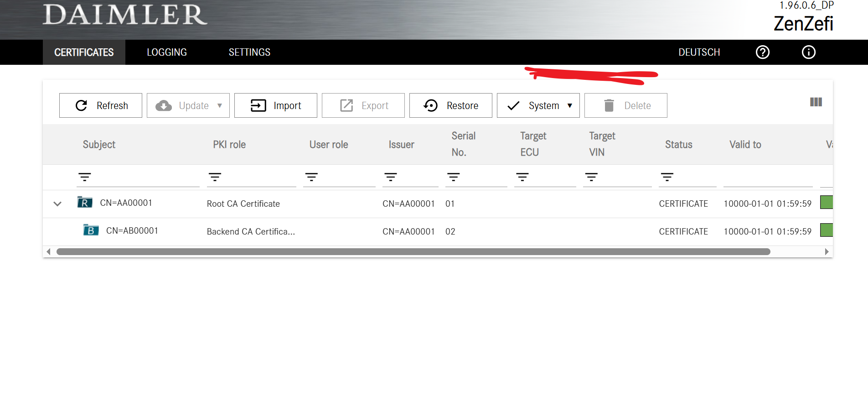Select the Backend CA certificate B icon
This screenshot has height=418, width=868.
tap(91, 230)
